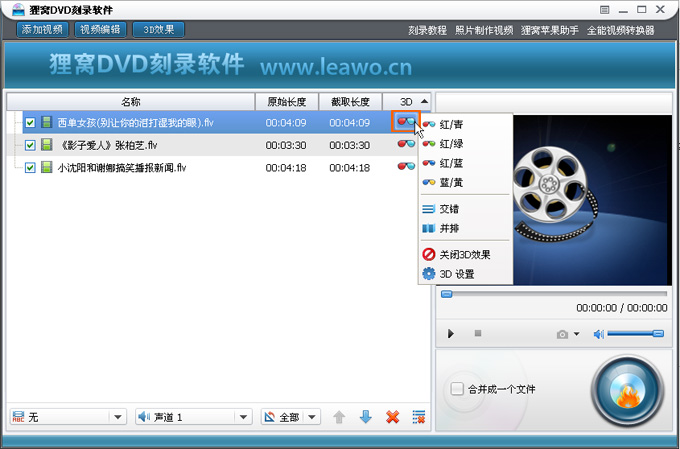Select 关闭3D效果 menu entry

click(465, 255)
